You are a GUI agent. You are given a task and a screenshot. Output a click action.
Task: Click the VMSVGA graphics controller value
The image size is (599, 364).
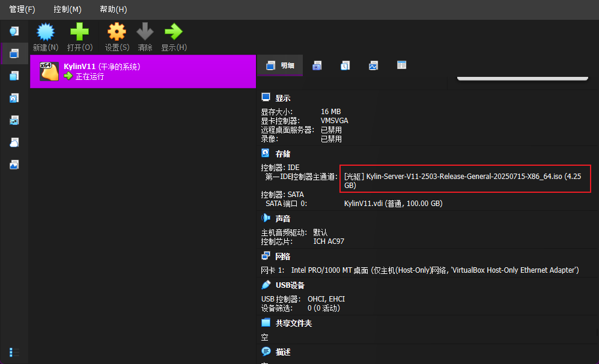(334, 121)
